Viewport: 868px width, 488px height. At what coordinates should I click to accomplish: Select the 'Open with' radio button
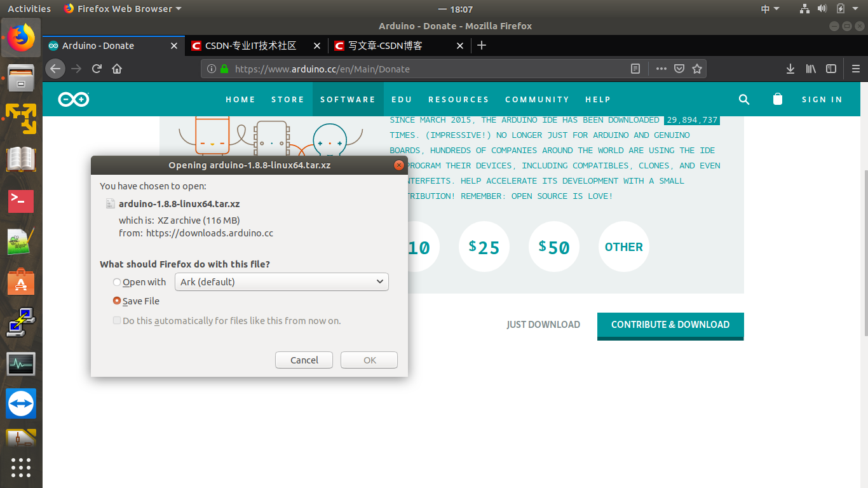coord(117,282)
